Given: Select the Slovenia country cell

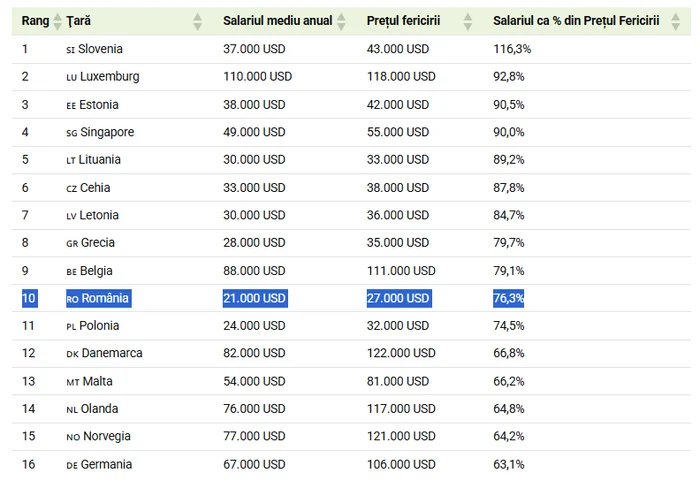Looking at the screenshot, I should click(x=94, y=49).
